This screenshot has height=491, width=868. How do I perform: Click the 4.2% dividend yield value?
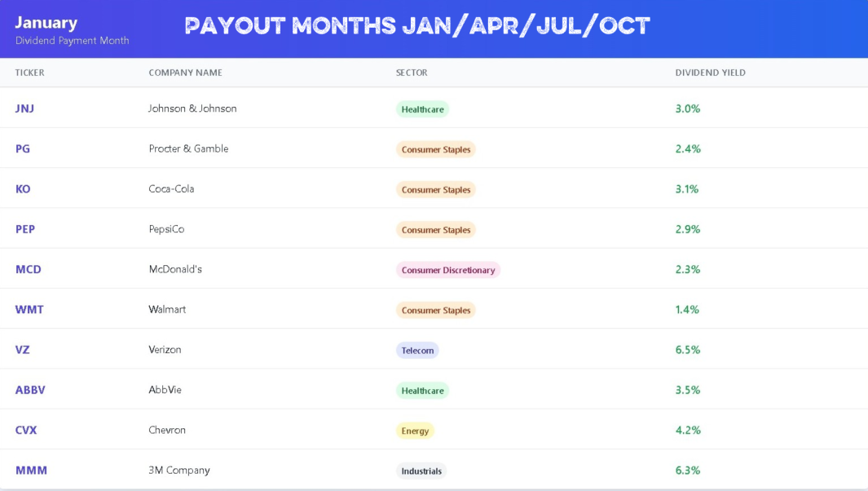(688, 430)
